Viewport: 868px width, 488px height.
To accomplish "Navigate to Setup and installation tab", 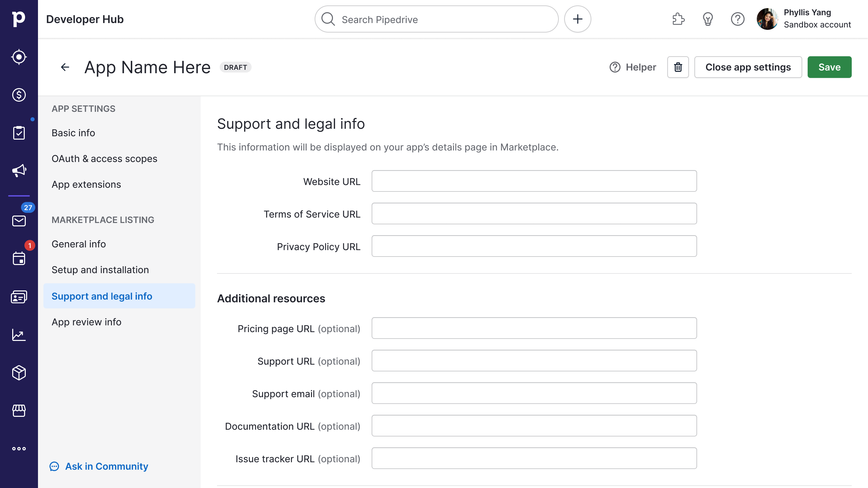I will point(100,270).
